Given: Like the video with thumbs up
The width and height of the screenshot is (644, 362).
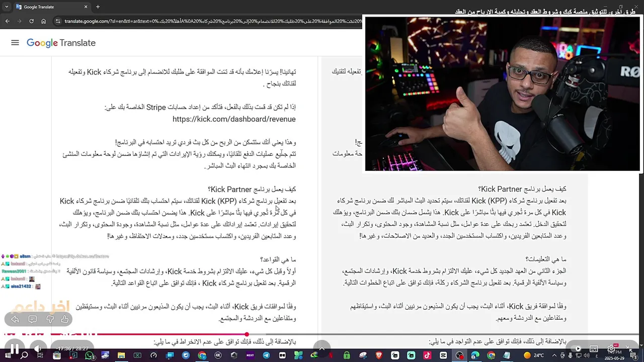Looking at the screenshot, I should pos(65,319).
